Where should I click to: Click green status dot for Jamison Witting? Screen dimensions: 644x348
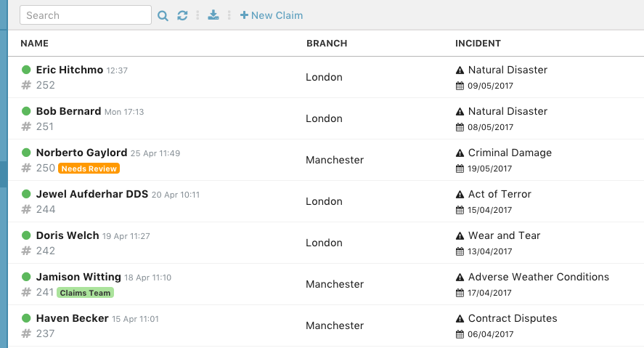coord(26,277)
